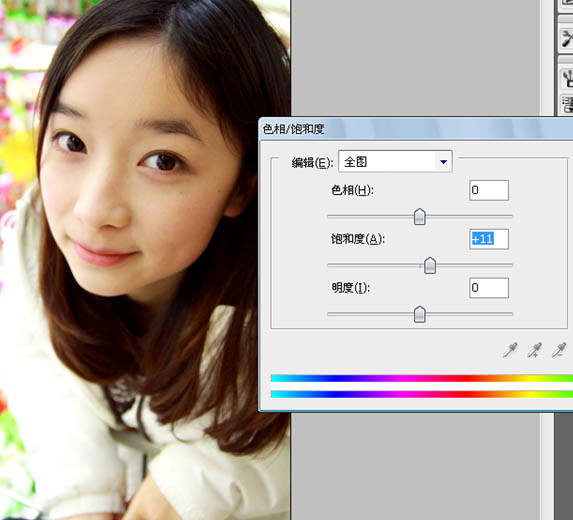The image size is (573, 520).
Task: Pick the Subtract from Sample eyedropper
Action: pos(559,350)
